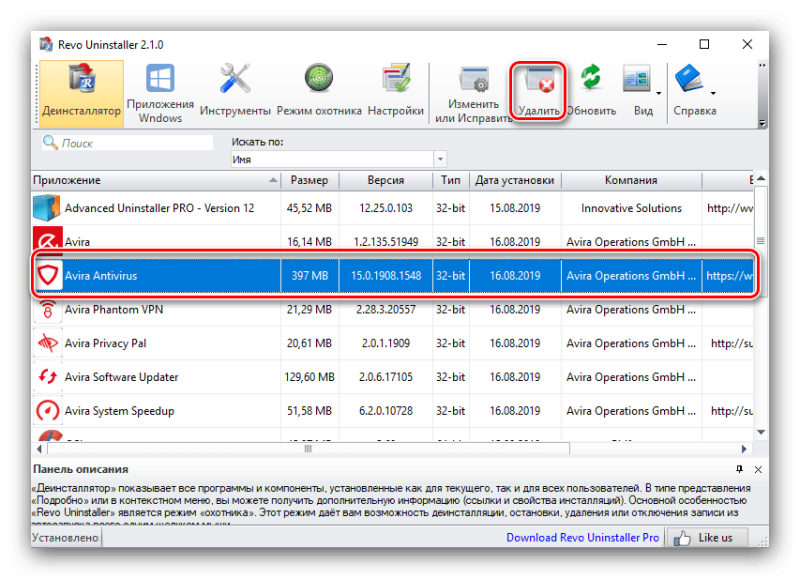The height and width of the screenshot is (579, 800).
Task: Click the list's scroll down arrow
Action: pyautogui.click(x=761, y=432)
